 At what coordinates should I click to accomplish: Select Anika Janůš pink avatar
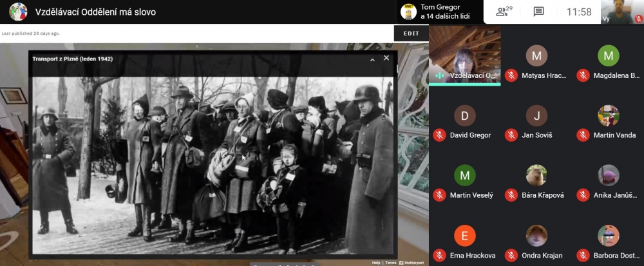tap(609, 176)
